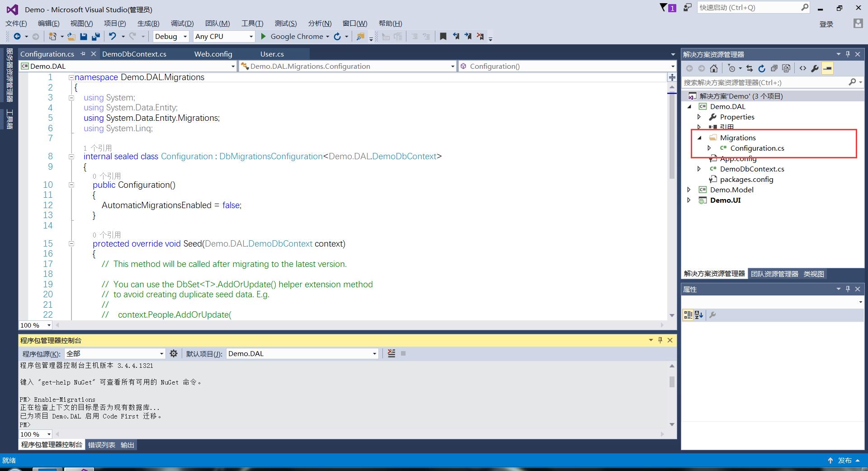
Task: Click the Navigate Backward arrow icon
Action: click(x=17, y=36)
